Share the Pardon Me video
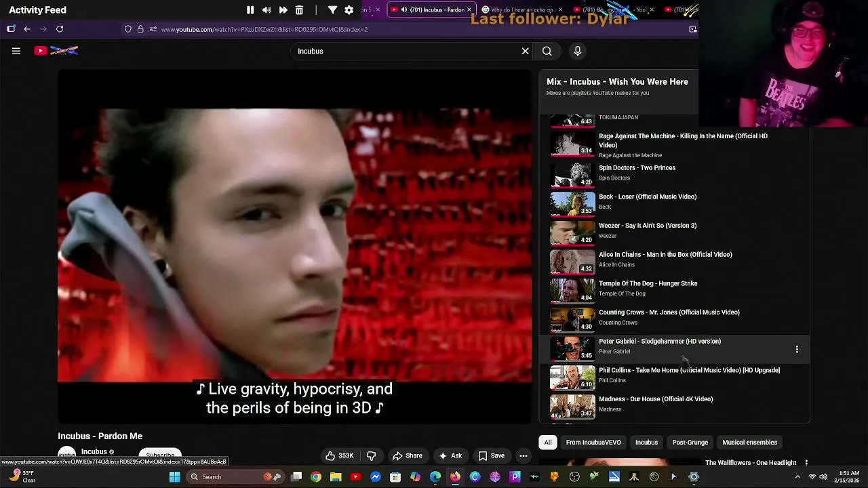The image size is (868, 488). 407,455
